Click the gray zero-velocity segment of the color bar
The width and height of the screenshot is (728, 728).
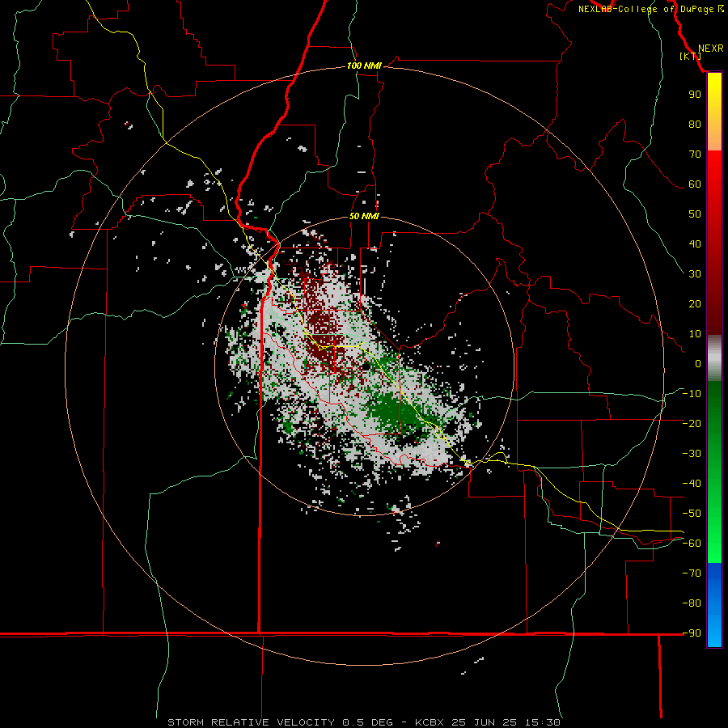pos(714,358)
